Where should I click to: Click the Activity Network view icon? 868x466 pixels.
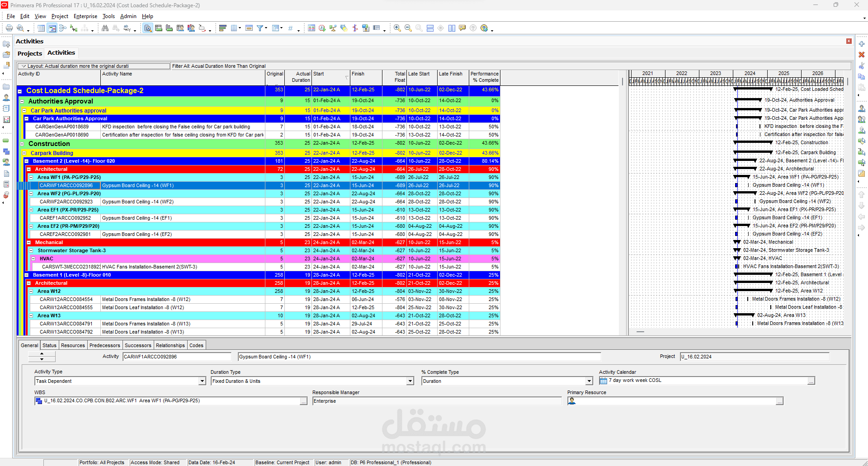63,28
